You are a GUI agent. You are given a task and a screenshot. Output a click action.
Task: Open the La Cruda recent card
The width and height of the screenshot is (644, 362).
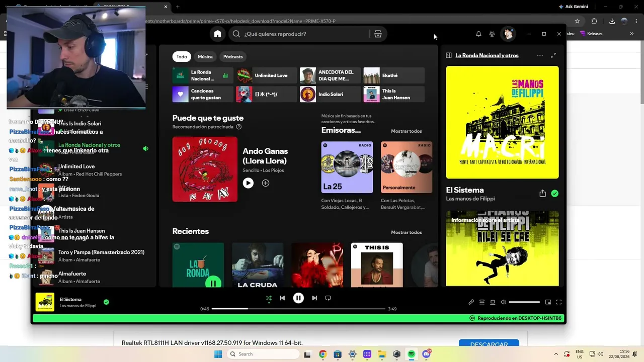point(258,265)
